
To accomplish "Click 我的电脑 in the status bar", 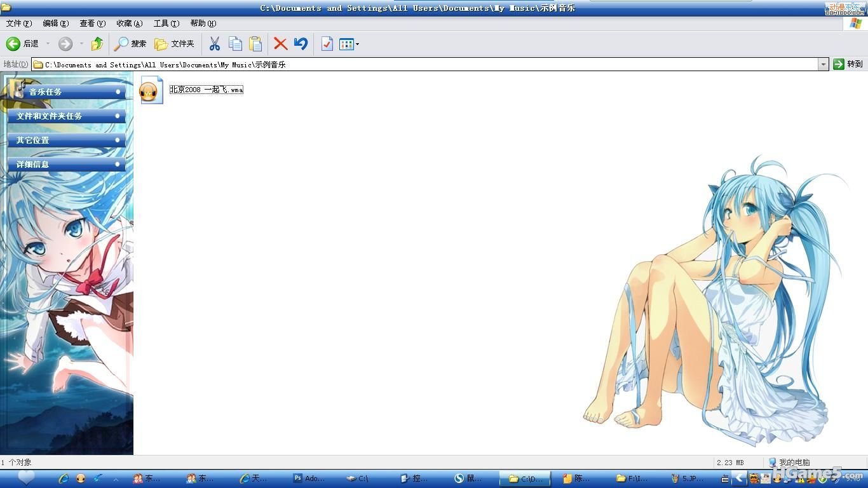I will tap(789, 463).
